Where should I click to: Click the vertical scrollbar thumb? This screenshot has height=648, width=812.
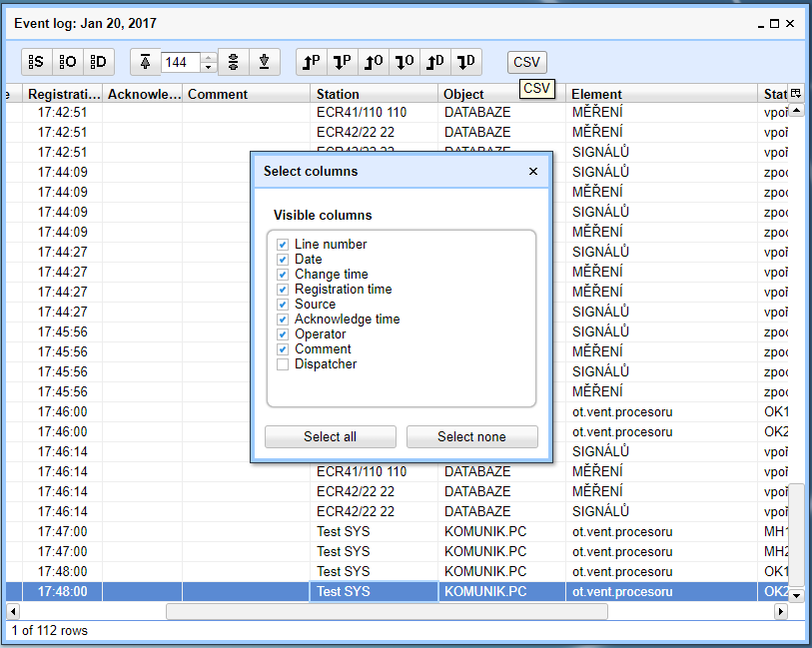[x=796, y=536]
